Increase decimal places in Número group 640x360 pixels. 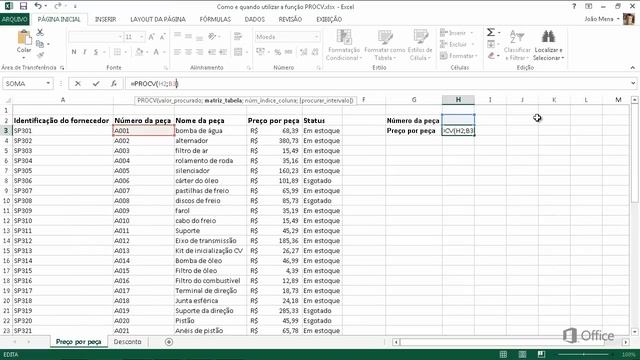(303, 52)
